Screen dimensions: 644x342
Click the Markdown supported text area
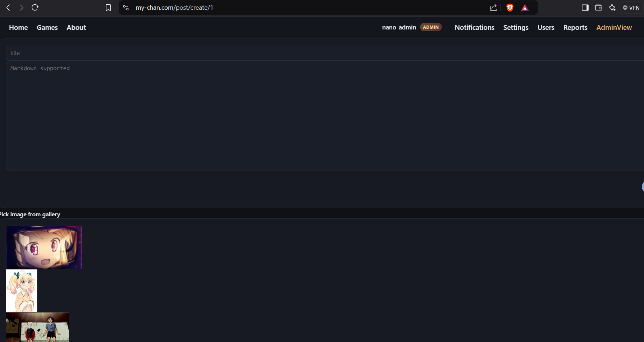coord(325,116)
